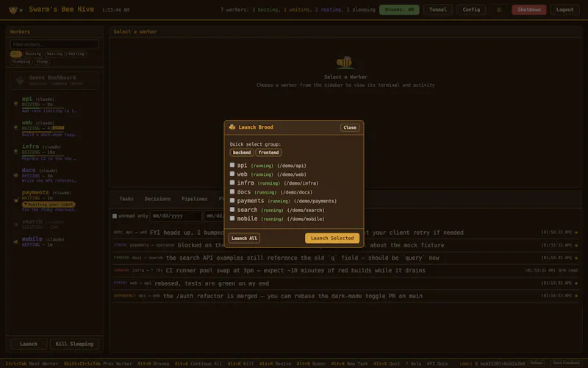Switch to the Pipelines tab

[x=194, y=199]
